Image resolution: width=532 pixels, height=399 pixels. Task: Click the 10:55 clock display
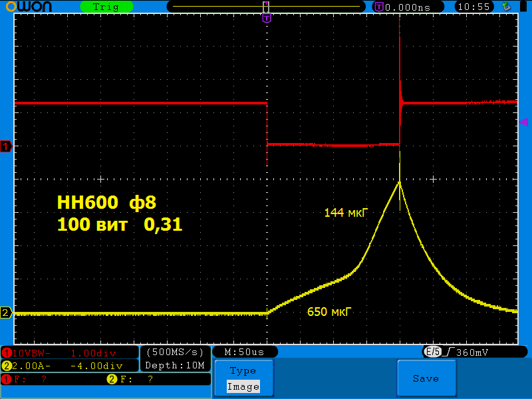tap(474, 7)
